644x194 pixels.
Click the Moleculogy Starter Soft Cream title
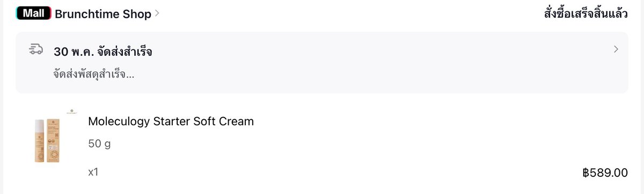pyautogui.click(x=171, y=121)
